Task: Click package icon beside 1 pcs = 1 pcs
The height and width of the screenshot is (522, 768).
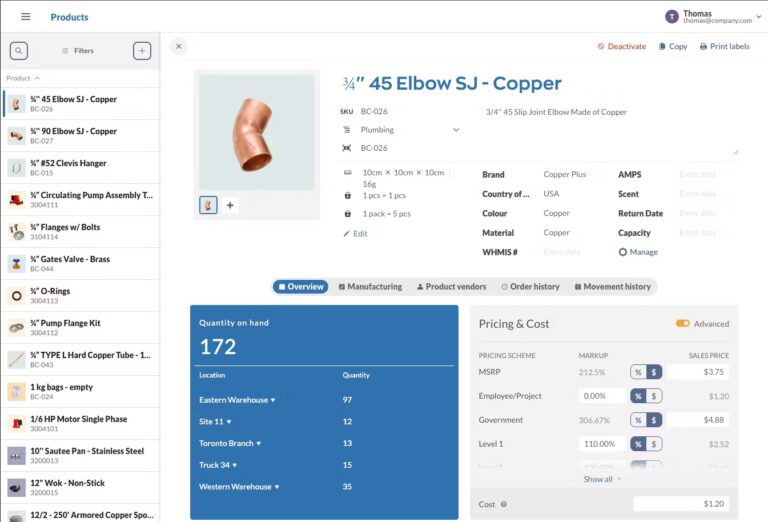Action: coord(348,195)
